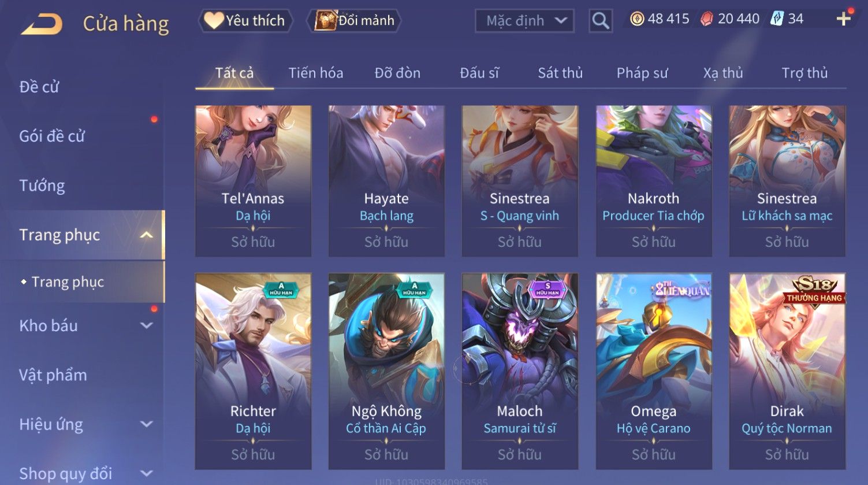The width and height of the screenshot is (868, 485).
Task: Expand Shop quy đổi section
Action: 147,473
